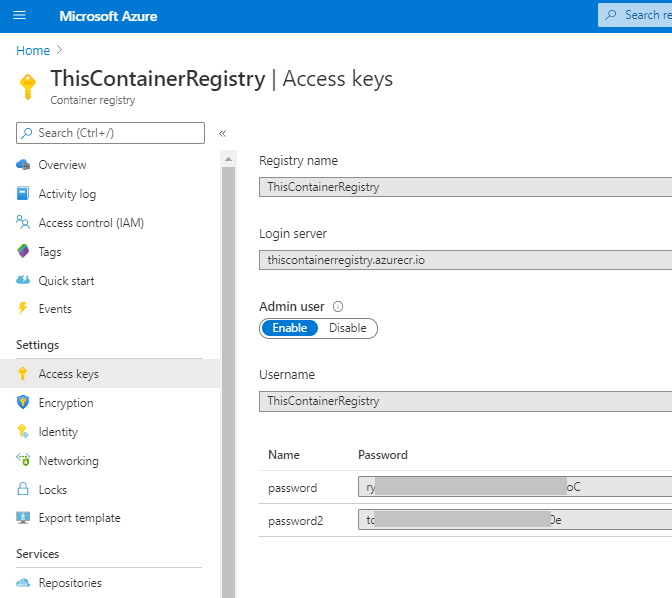This screenshot has width=672, height=598.
Task: Click the password value field
Action: [515, 487]
